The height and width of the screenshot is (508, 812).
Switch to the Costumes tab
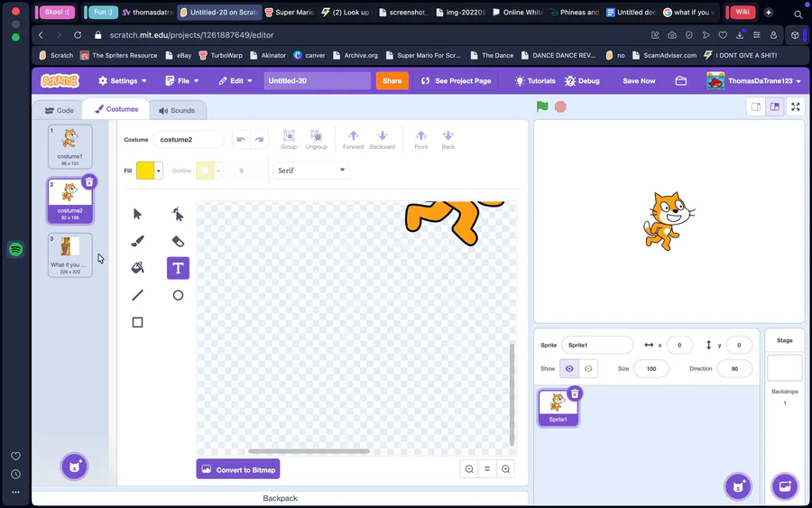point(116,109)
